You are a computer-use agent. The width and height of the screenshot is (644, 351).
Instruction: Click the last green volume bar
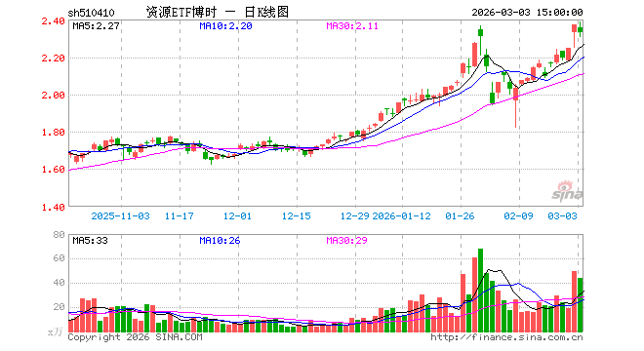(581, 304)
